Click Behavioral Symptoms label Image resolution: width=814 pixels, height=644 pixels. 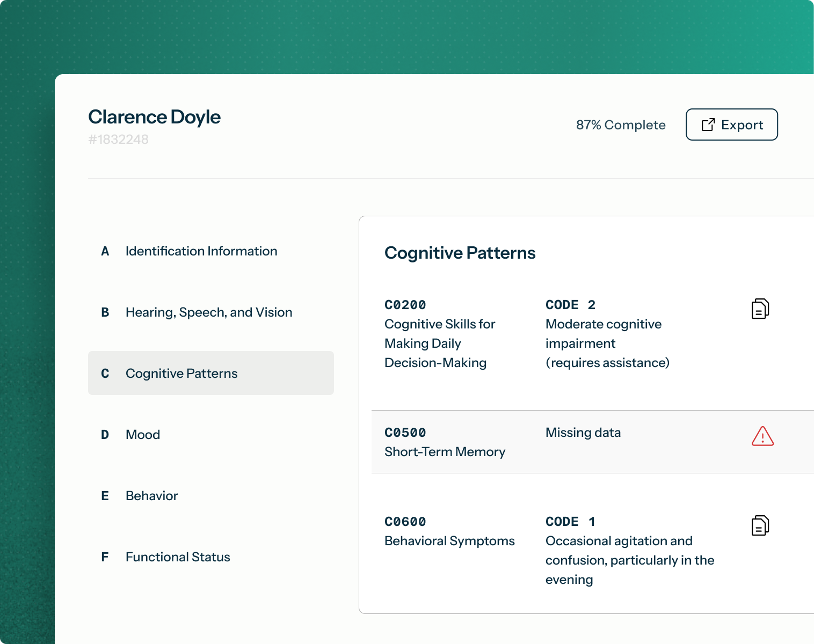[x=449, y=541]
